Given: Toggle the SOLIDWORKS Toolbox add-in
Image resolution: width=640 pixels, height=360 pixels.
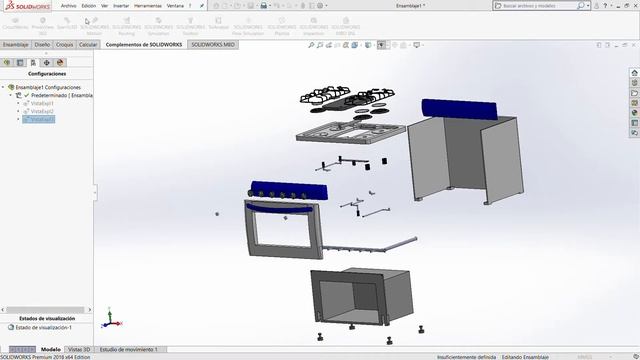Looking at the screenshot, I should (x=190, y=27).
